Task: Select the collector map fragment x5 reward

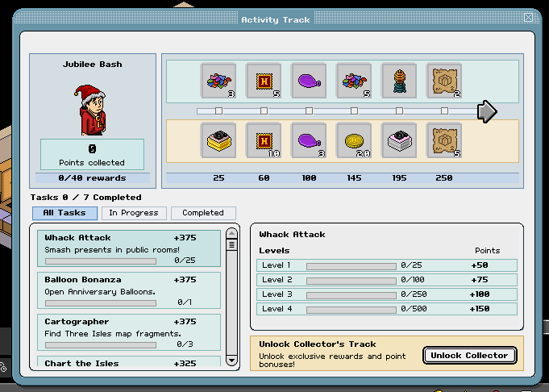Action: tap(444, 140)
